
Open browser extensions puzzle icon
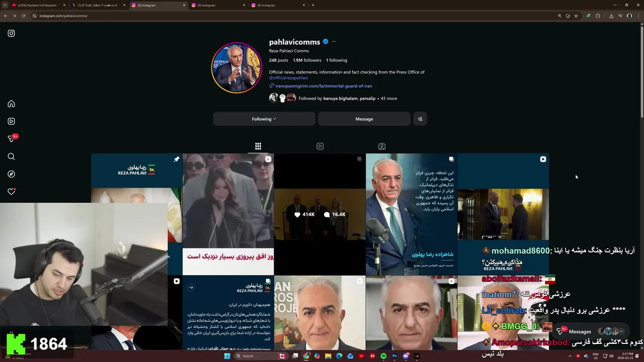click(x=598, y=16)
